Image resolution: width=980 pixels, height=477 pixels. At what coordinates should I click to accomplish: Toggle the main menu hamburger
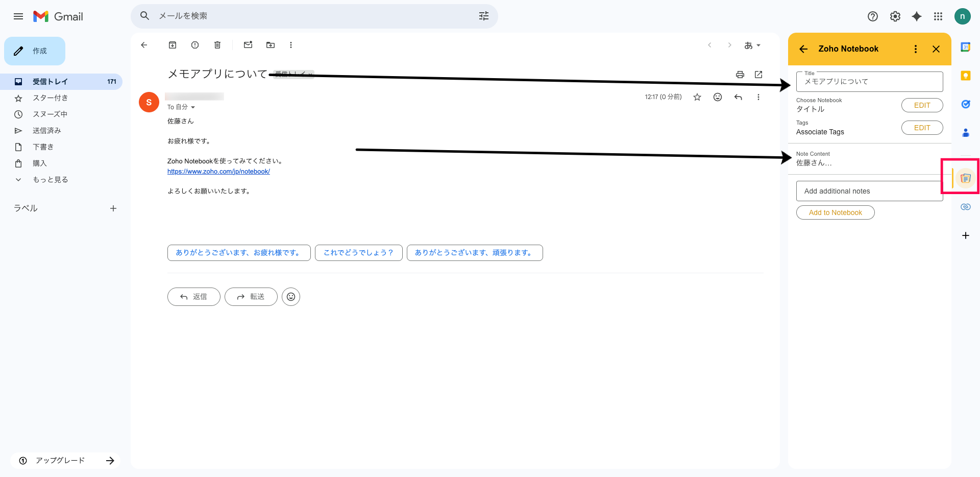(x=18, y=16)
